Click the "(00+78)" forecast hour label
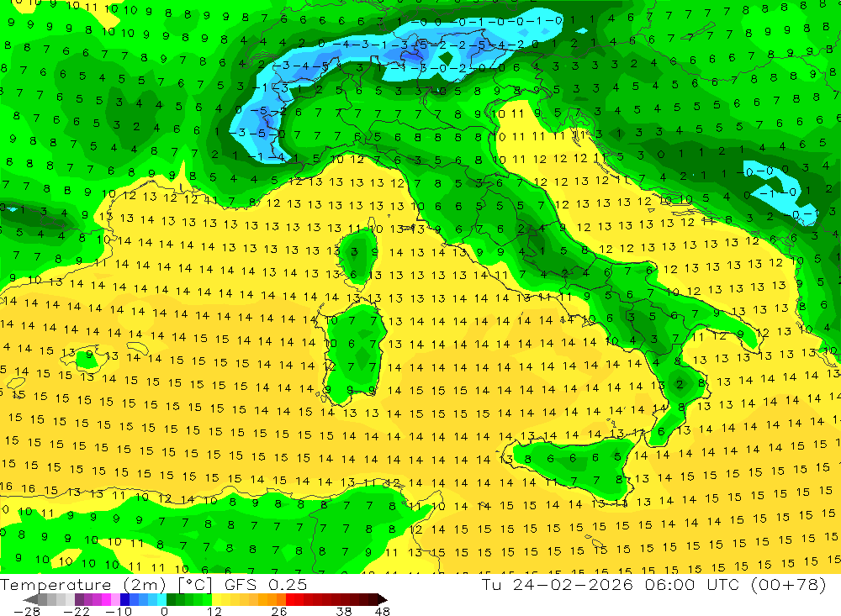841x616 pixels. [x=787, y=584]
